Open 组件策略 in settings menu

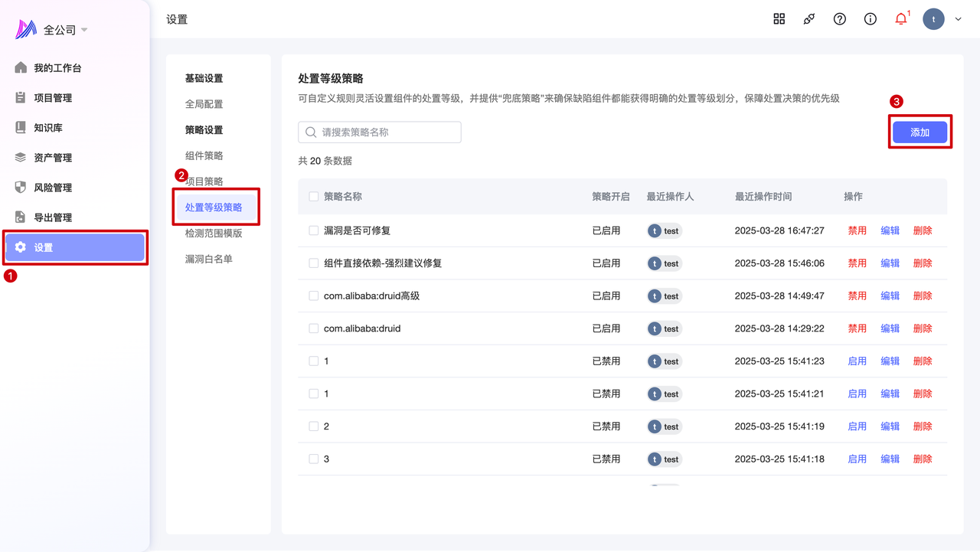coord(204,155)
